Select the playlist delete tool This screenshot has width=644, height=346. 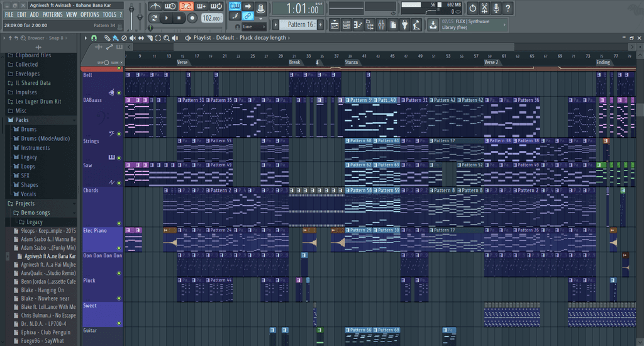124,38
